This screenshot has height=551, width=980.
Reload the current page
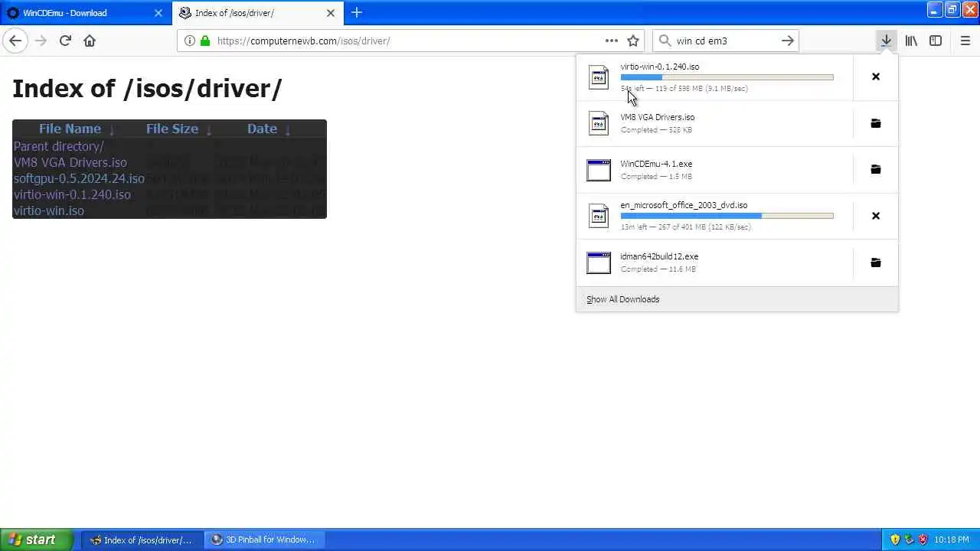click(x=65, y=41)
